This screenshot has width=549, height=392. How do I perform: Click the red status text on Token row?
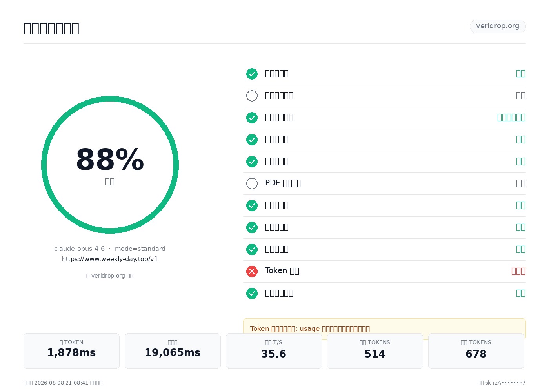pos(518,271)
